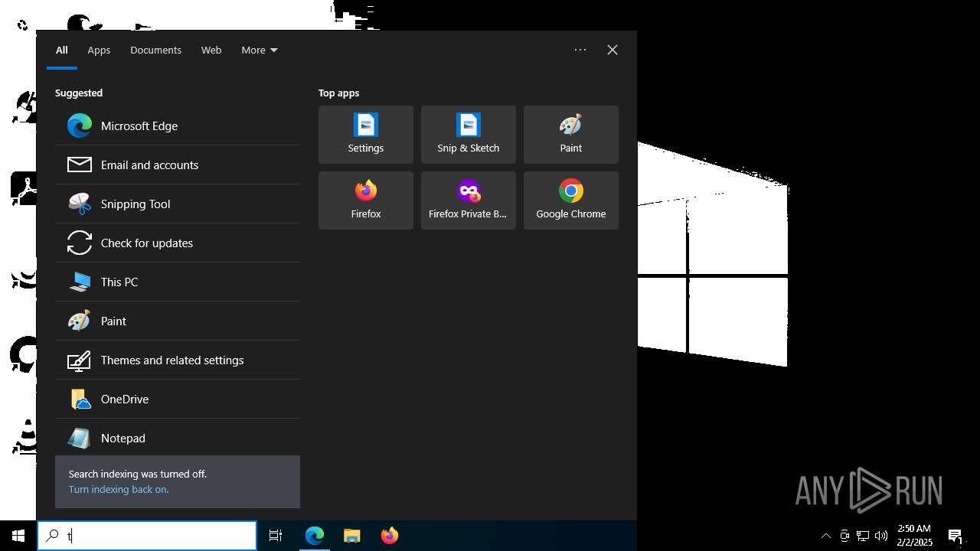The height and width of the screenshot is (551, 980).
Task: Click Turn indexing back on link
Action: pyautogui.click(x=119, y=489)
